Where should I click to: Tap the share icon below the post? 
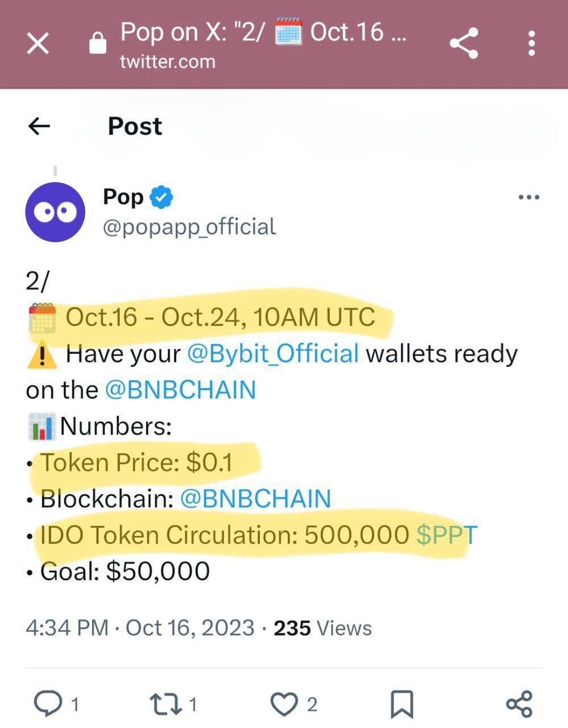(519, 704)
